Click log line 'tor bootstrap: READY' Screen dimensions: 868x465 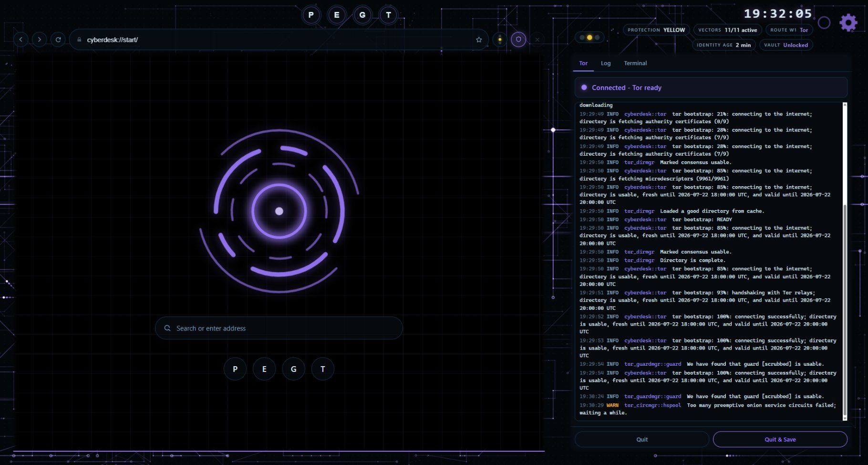point(656,220)
